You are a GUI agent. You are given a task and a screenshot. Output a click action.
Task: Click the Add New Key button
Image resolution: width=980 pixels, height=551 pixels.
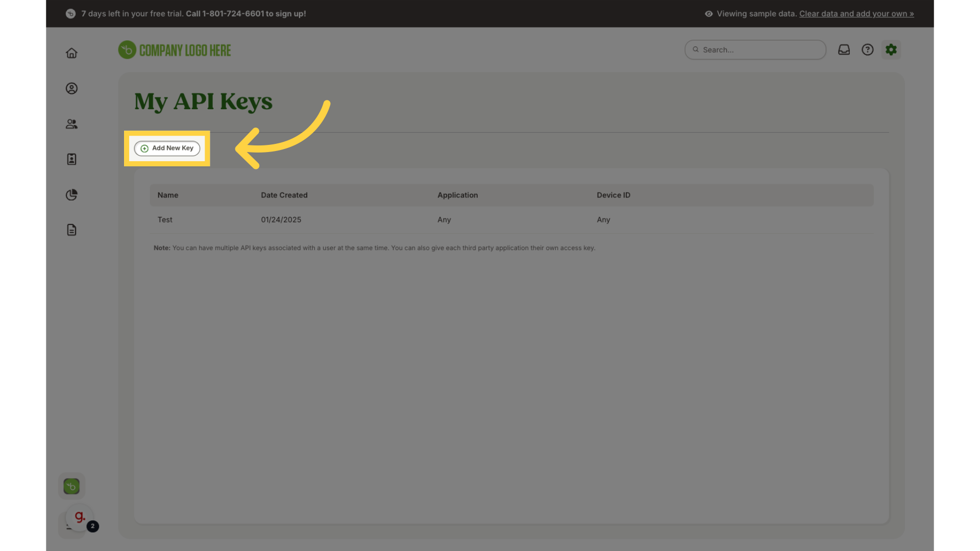coord(167,148)
